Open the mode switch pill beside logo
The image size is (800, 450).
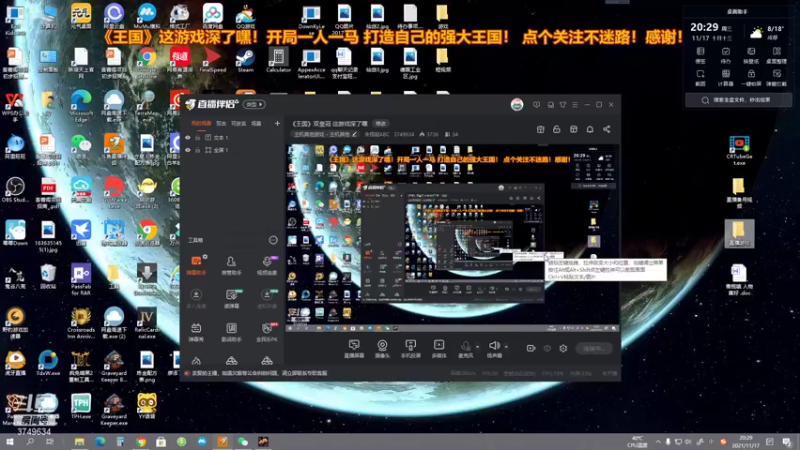(254, 104)
